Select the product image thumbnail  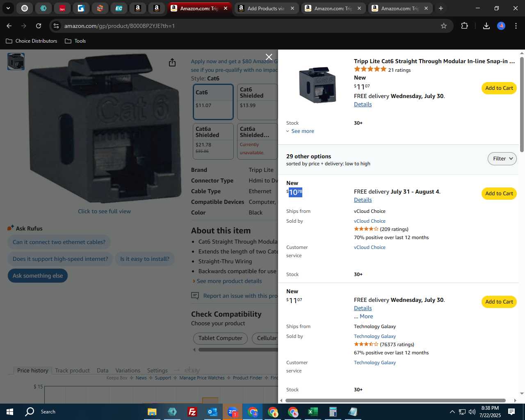point(16,62)
